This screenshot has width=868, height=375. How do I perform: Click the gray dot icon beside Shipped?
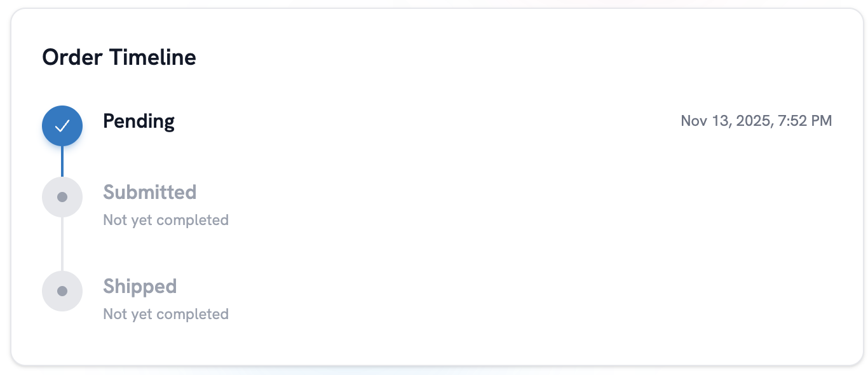click(x=62, y=291)
